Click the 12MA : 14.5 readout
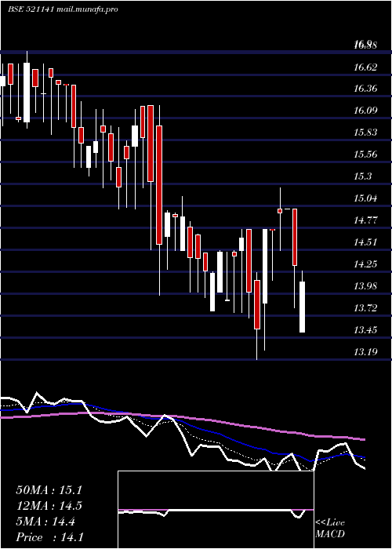 [x=49, y=506]
